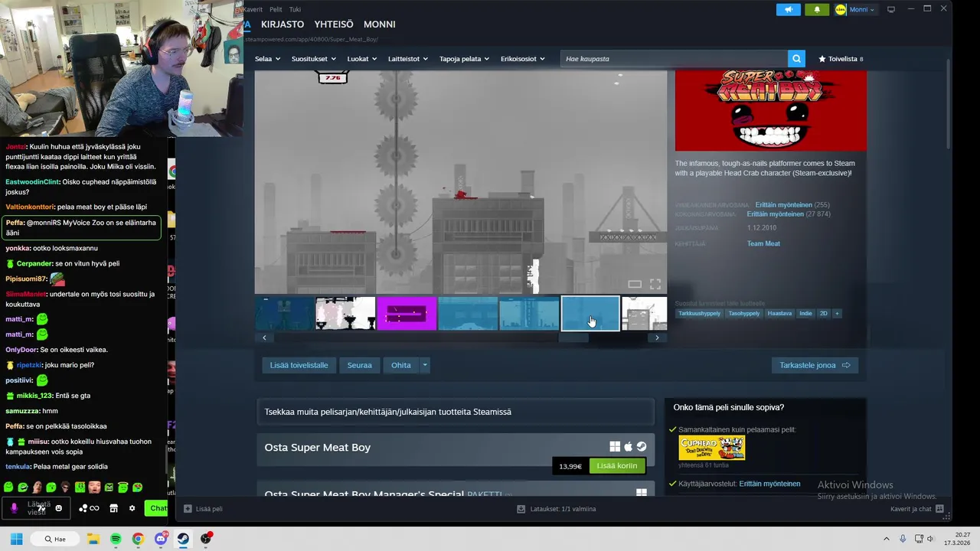The height and width of the screenshot is (551, 980).
Task: Open the KIRJASTO tab
Action: coord(283,24)
